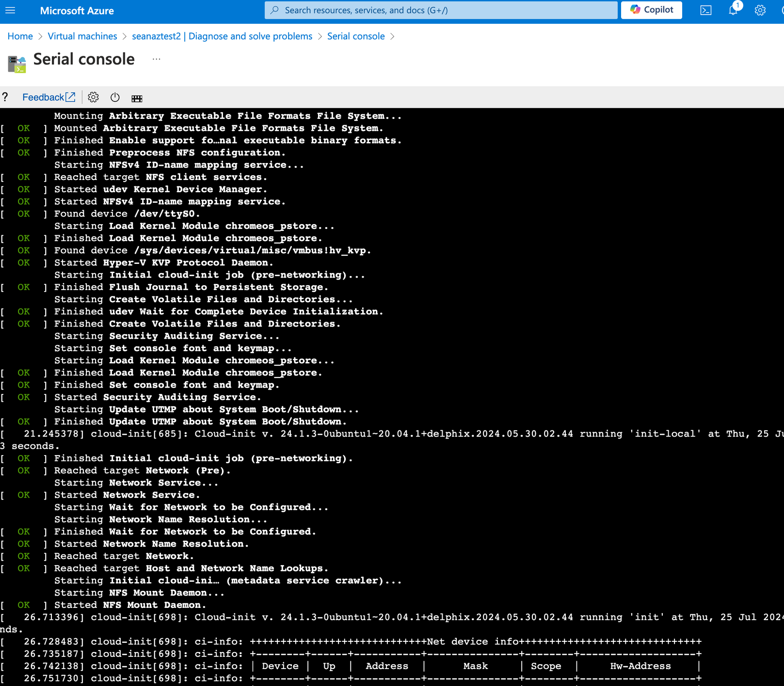Open Virtual machines breadcrumb
Viewport: 784px width, 686px height.
pos(82,36)
